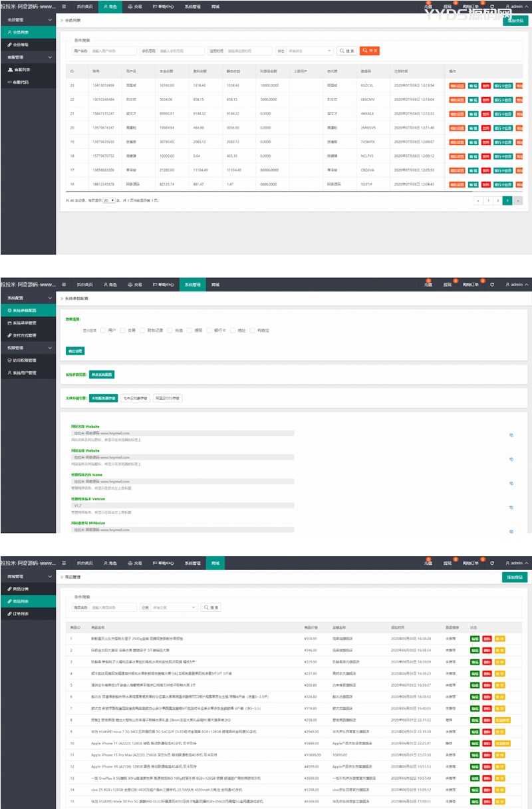This screenshot has height=809, width=532.
Task: Check the 用户 data cleanup checkbox
Action: coord(102,330)
